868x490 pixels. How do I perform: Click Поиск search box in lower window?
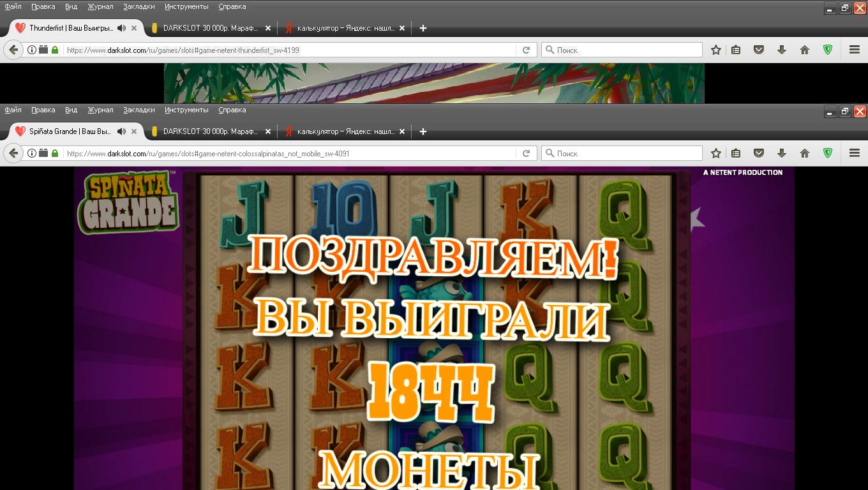point(622,153)
